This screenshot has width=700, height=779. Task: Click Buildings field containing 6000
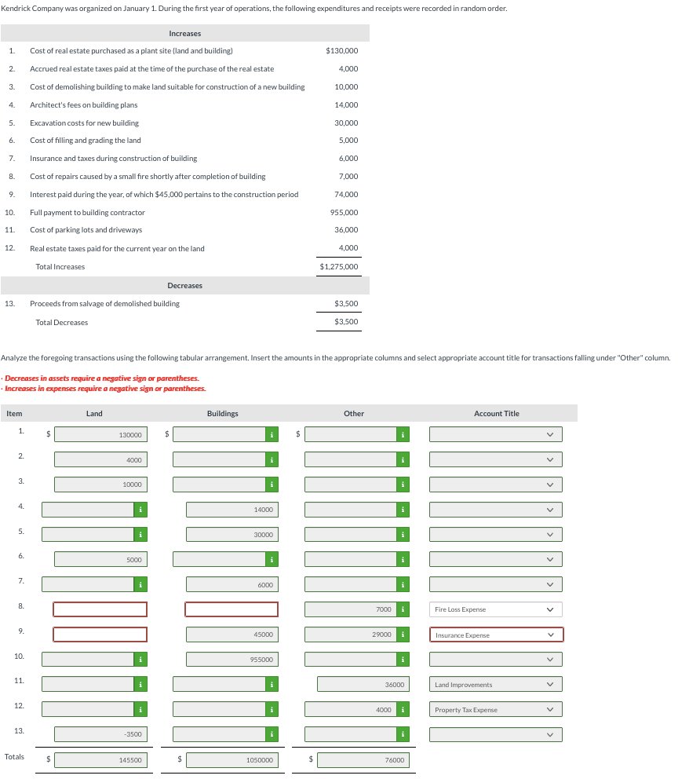[x=232, y=585]
